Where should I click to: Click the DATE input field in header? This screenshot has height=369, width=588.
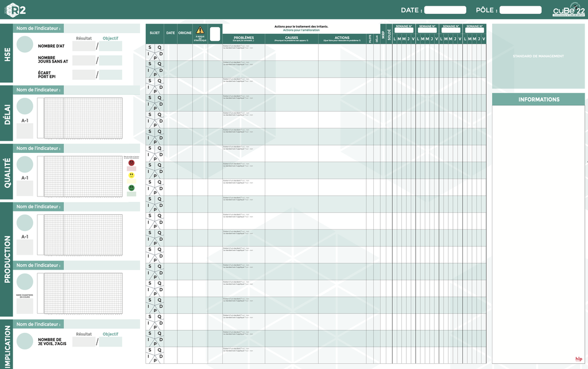445,10
